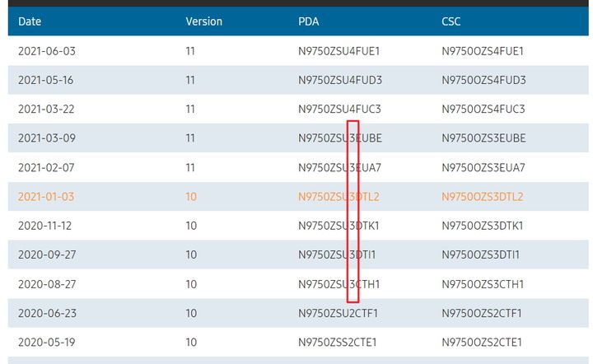Select date 2020-09-27
The image size is (593, 364).
(47, 254)
